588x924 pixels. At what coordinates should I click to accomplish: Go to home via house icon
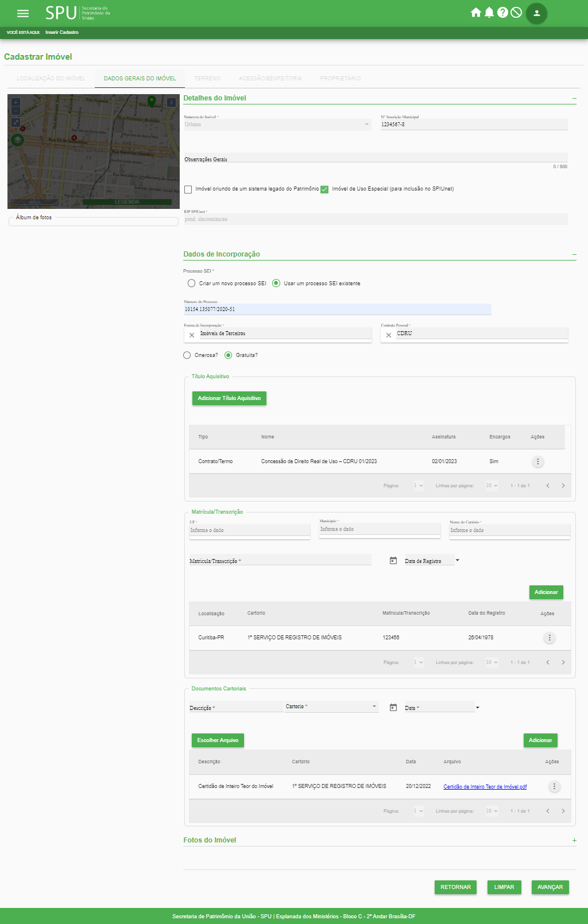[475, 13]
